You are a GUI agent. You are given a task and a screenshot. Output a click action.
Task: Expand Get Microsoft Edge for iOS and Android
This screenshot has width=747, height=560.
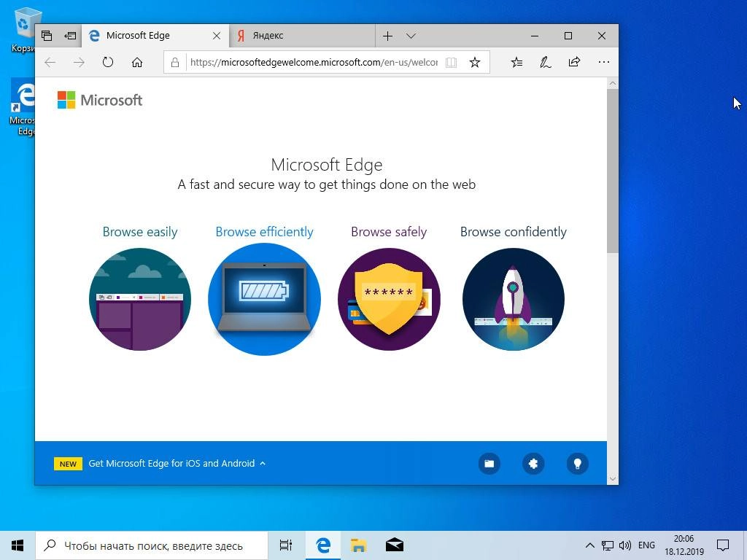tap(177, 463)
